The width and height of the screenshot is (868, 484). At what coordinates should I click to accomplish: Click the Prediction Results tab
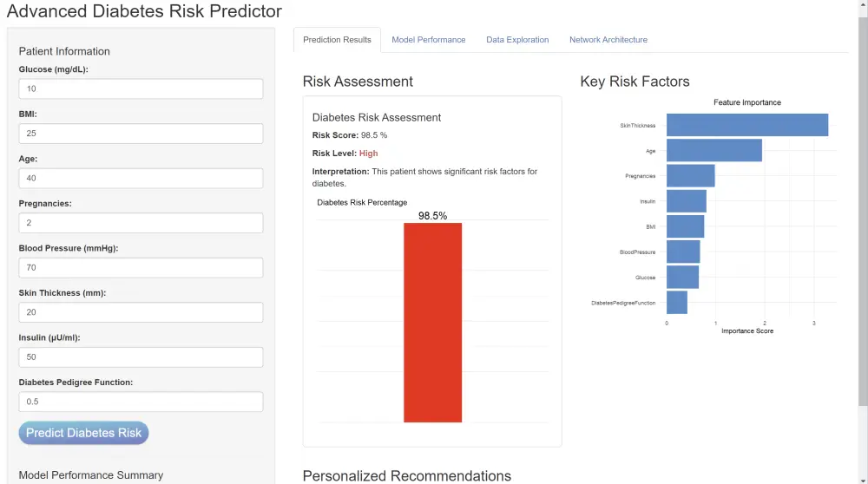tap(337, 40)
